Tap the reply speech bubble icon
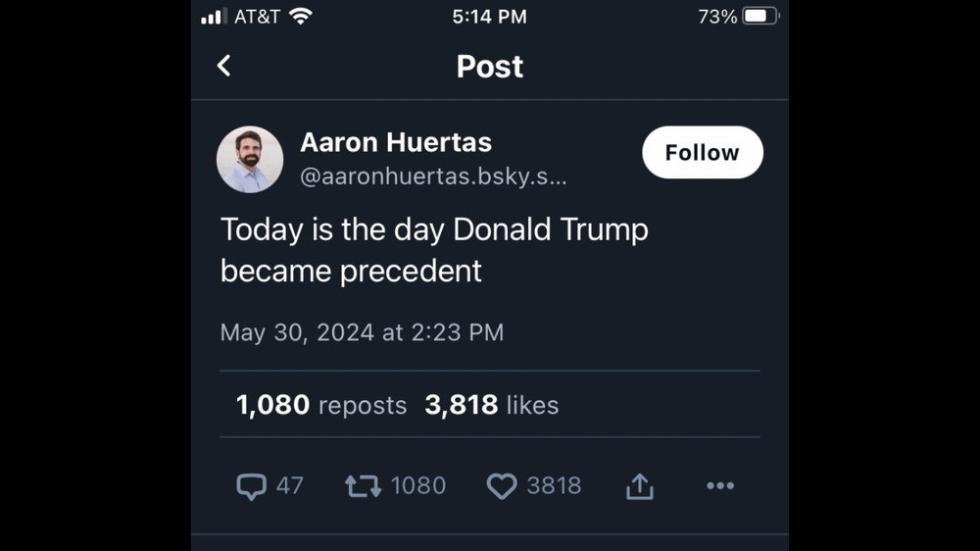 [x=251, y=486]
